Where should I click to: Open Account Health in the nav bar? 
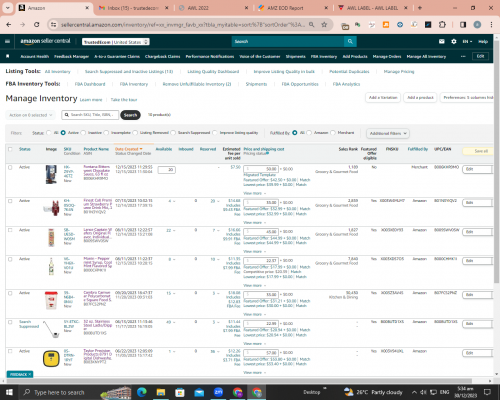point(35,56)
